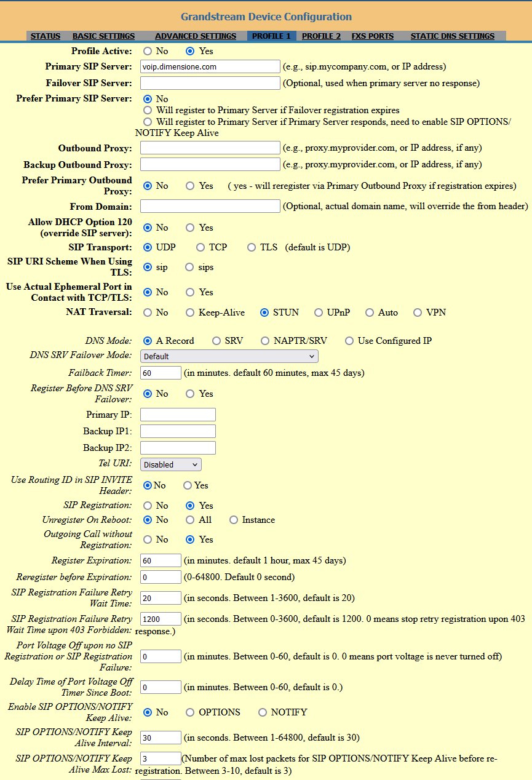Click the Failover SIP Server field
Viewport: 532px width, 780px height.
point(210,83)
